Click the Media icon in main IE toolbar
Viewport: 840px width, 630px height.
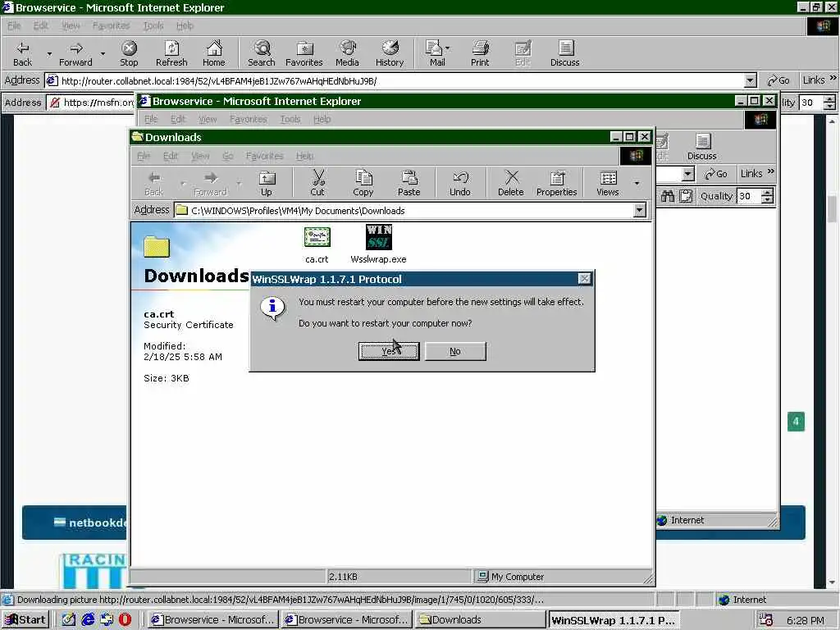coord(347,53)
